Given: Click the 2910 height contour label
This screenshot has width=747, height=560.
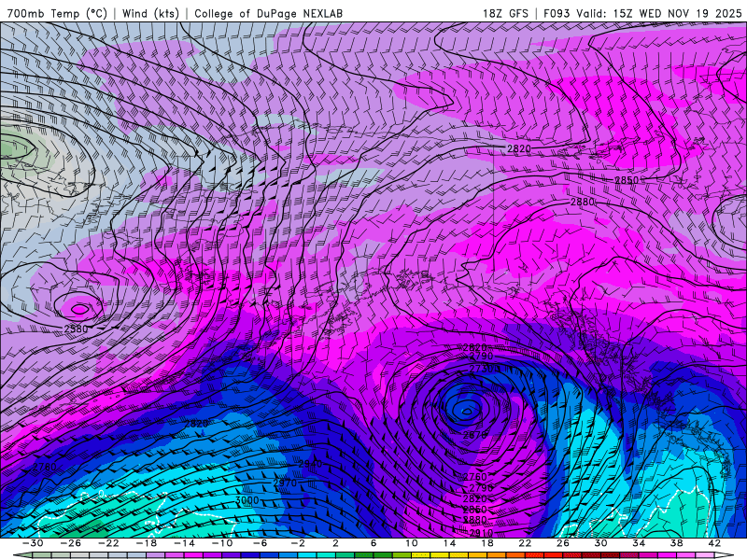Looking at the screenshot, I should (481, 533).
